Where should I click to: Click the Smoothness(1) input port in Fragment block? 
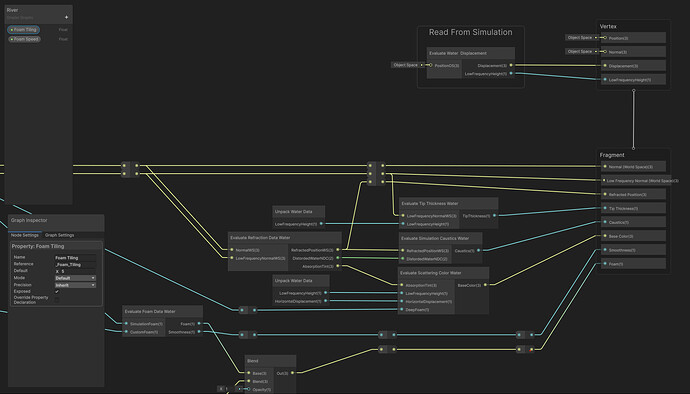(x=605, y=250)
